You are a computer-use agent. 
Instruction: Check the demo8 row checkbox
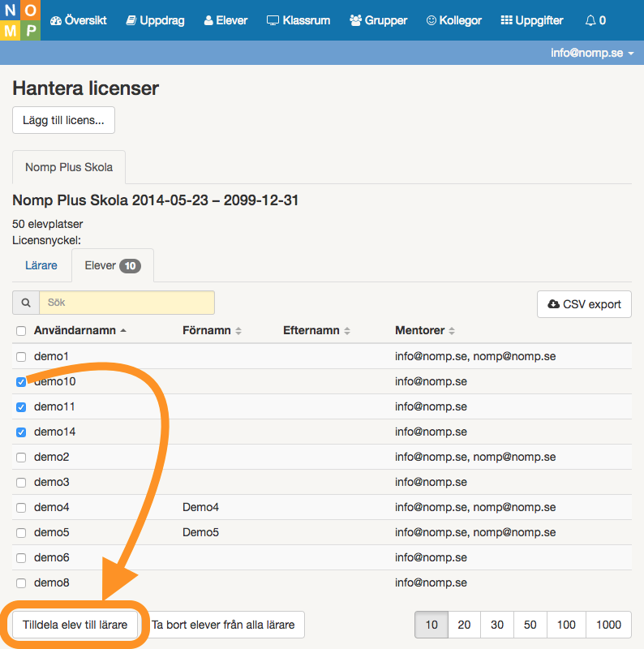tap(21, 583)
